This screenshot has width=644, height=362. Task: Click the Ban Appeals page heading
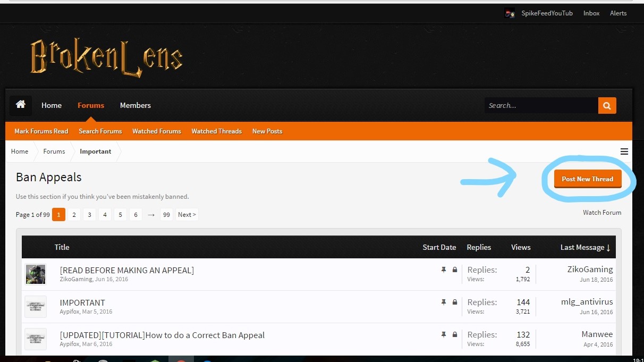49,177
